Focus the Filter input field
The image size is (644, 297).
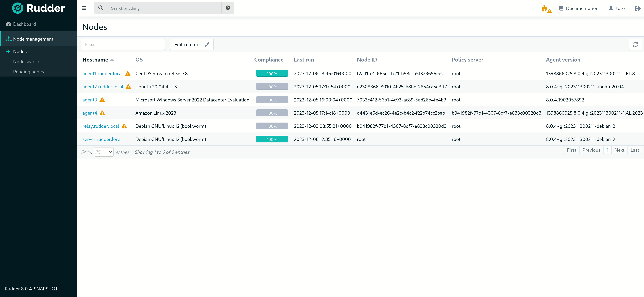point(123,44)
